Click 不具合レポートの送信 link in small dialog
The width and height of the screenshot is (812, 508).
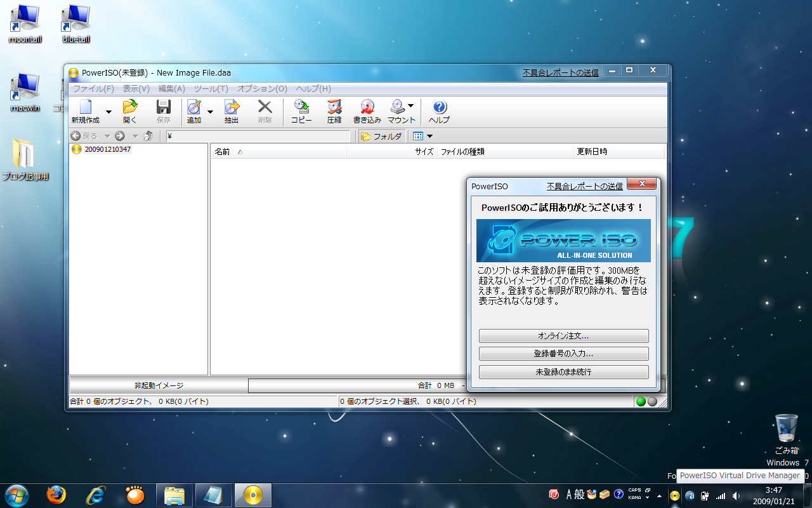pyautogui.click(x=585, y=187)
